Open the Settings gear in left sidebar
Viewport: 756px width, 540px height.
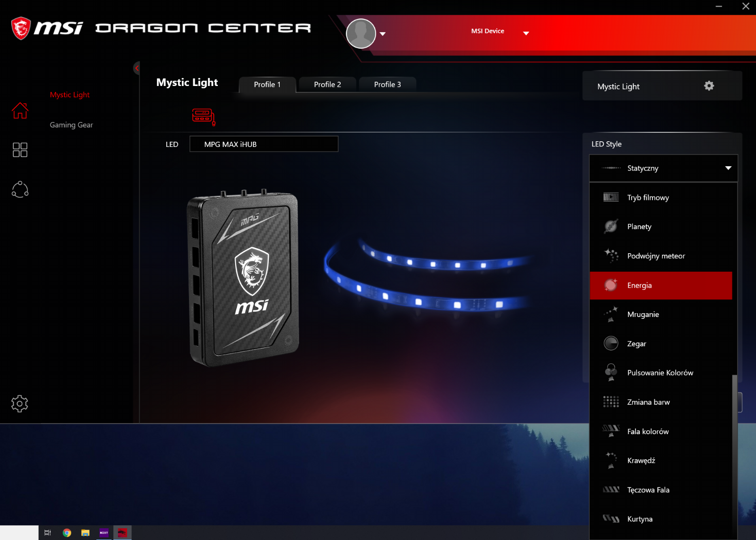(x=20, y=403)
